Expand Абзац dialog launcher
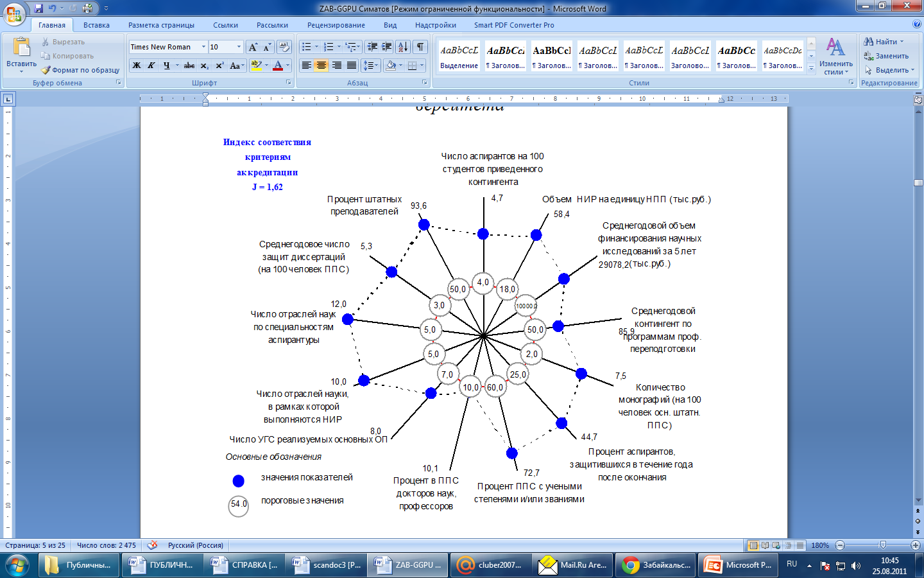Viewport: 924px width, 578px height. pyautogui.click(x=425, y=83)
